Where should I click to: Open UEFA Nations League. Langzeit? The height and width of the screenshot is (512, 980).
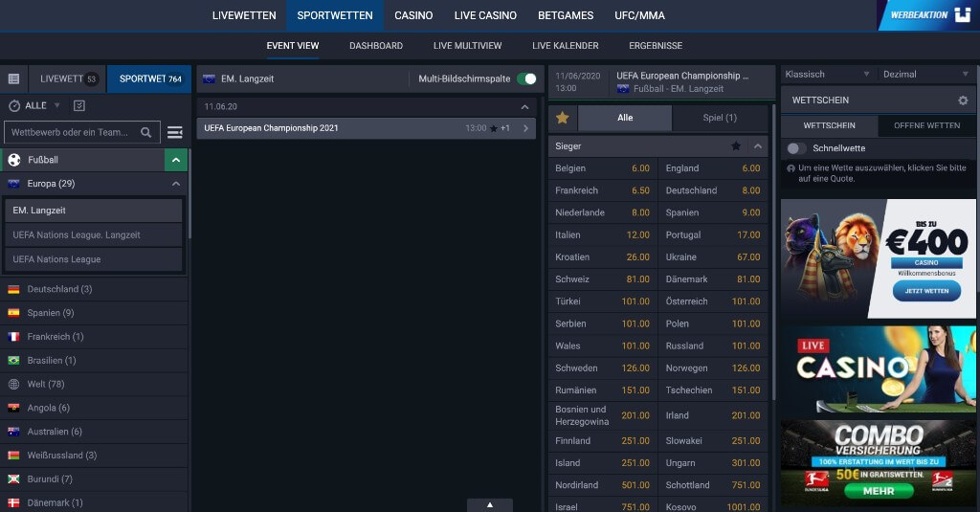[x=94, y=235]
